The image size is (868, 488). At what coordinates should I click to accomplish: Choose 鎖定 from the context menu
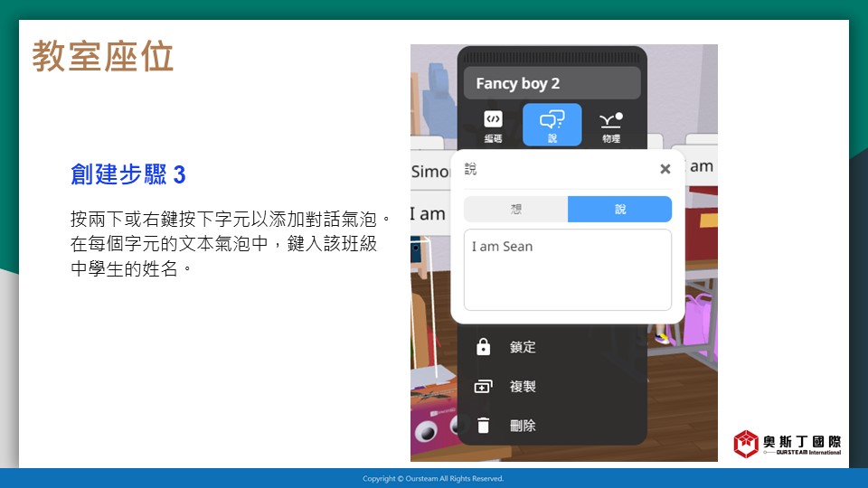pos(523,347)
